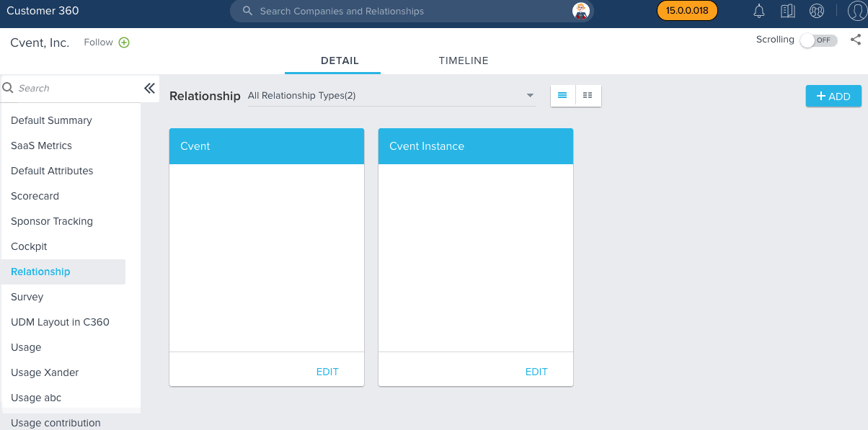Click the Cvent, Inc. company name
The width and height of the screenshot is (868, 430).
coord(40,42)
